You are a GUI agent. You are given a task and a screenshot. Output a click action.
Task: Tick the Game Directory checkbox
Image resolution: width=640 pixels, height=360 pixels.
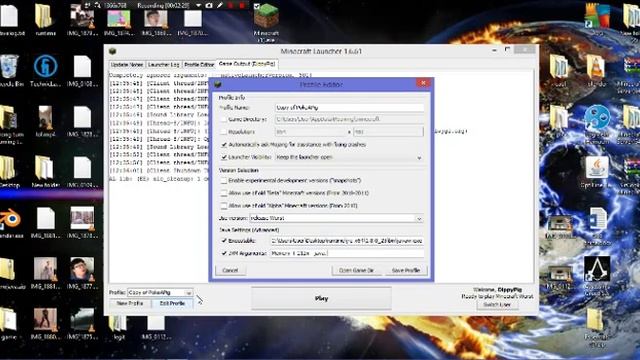pyautogui.click(x=223, y=119)
